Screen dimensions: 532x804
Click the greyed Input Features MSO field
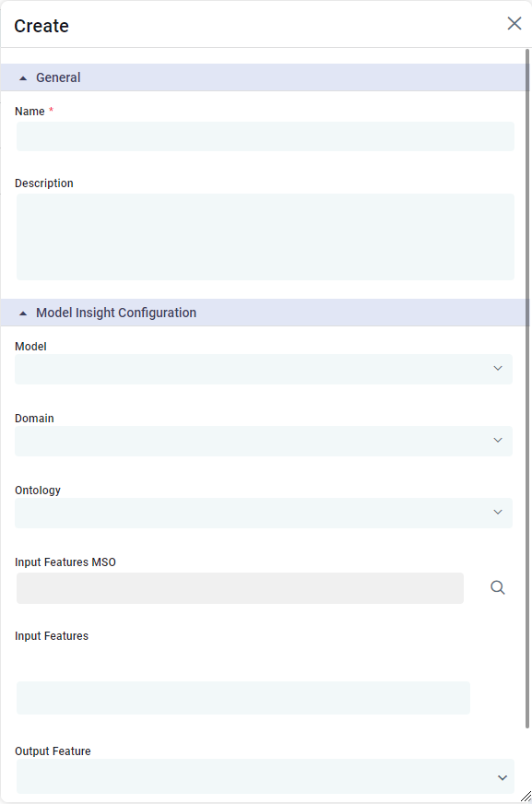(240, 588)
